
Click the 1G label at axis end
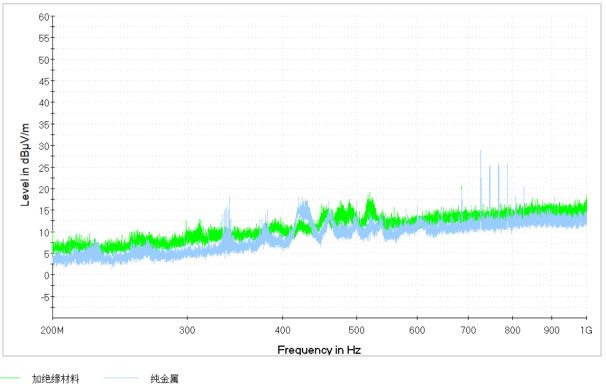pos(586,330)
